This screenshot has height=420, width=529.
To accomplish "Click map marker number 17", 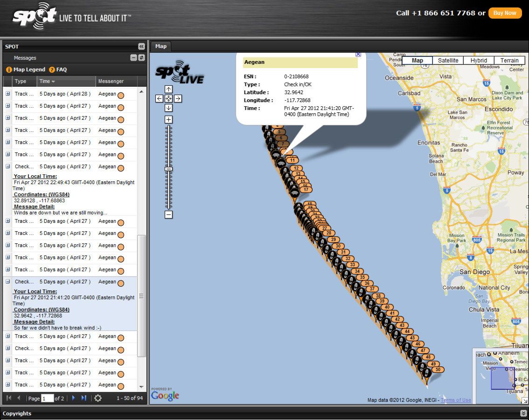I will tap(306, 190).
